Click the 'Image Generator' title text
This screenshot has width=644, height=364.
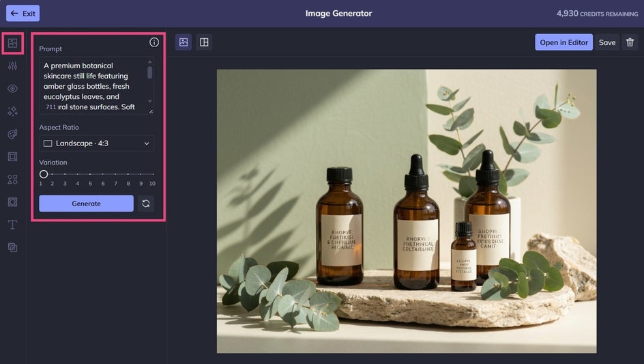[x=339, y=13]
